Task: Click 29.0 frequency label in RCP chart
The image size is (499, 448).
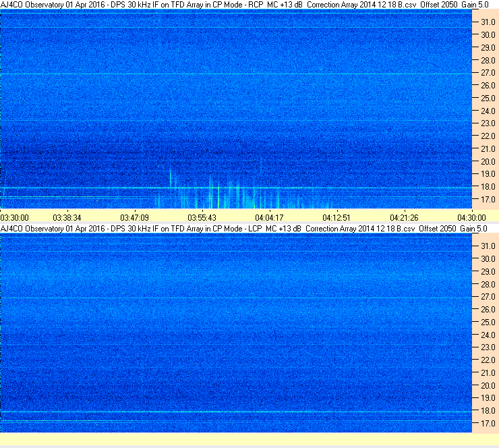Action: (488, 48)
